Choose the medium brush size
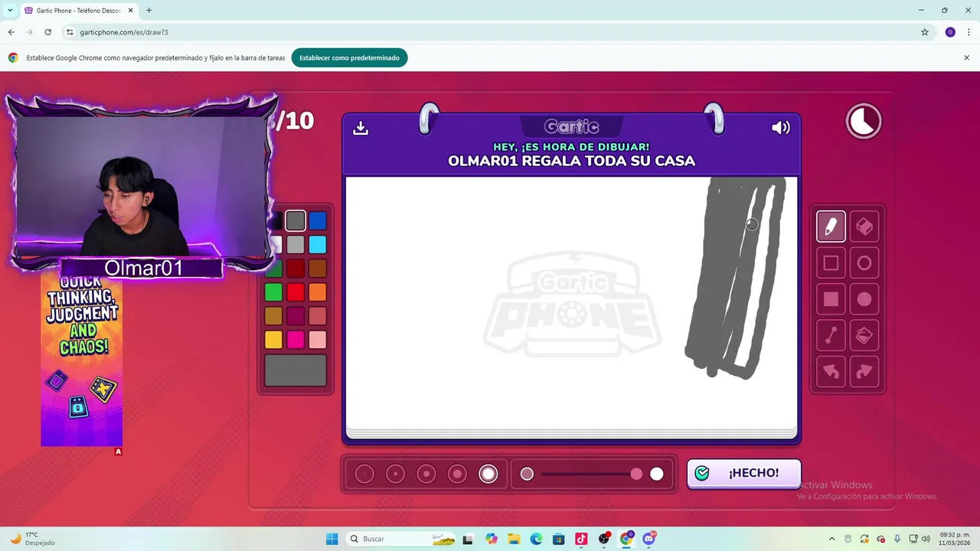 (x=426, y=474)
